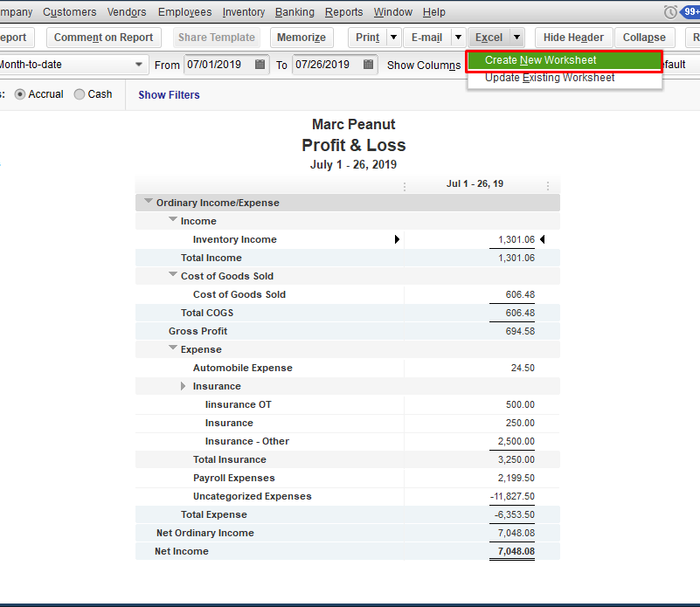Screen dimensions: 700x607
Task: Click the Show Filters link
Action: (169, 94)
